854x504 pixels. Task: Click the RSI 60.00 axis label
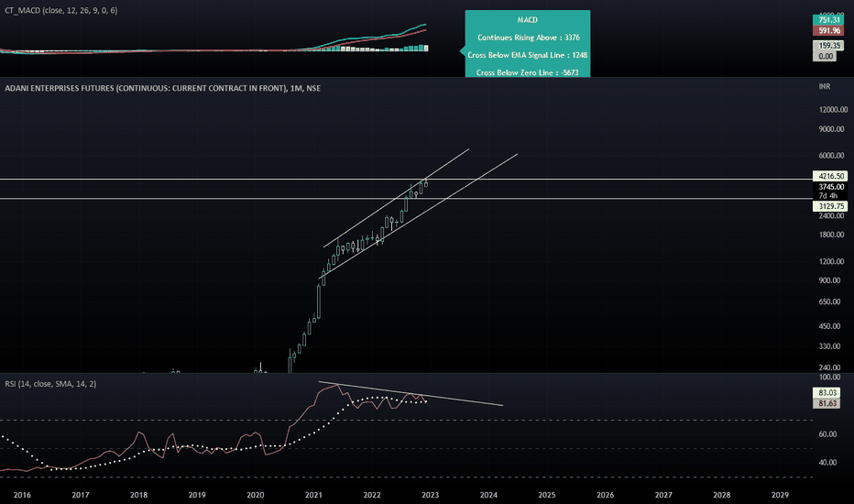827,434
